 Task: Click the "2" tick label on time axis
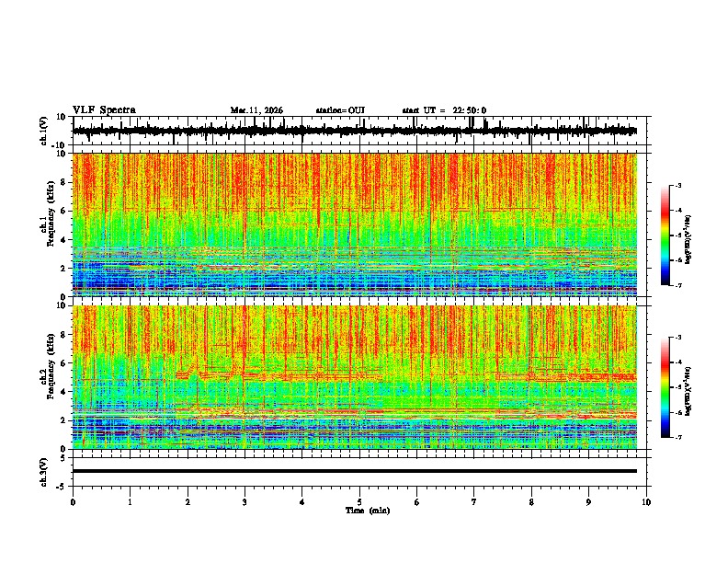pos(188,502)
